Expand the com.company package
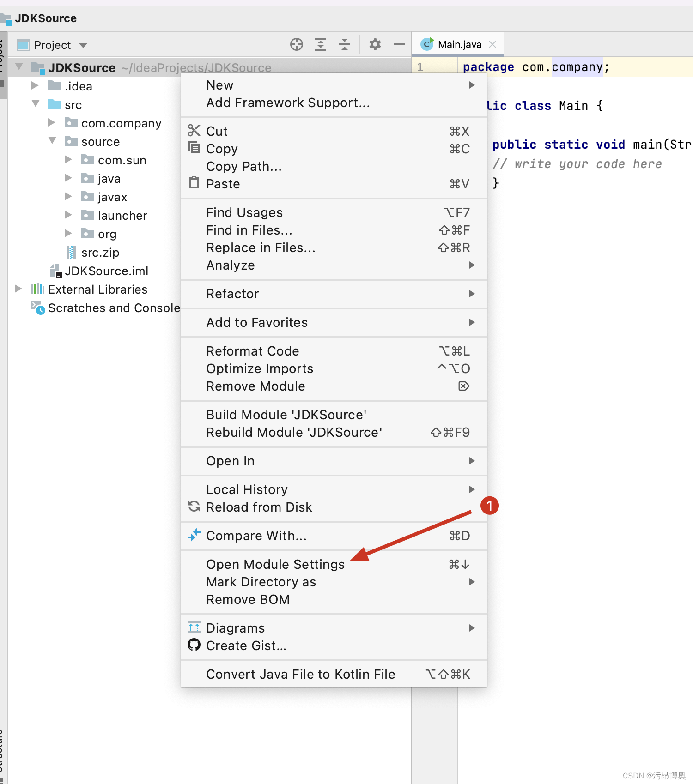 [x=52, y=122]
